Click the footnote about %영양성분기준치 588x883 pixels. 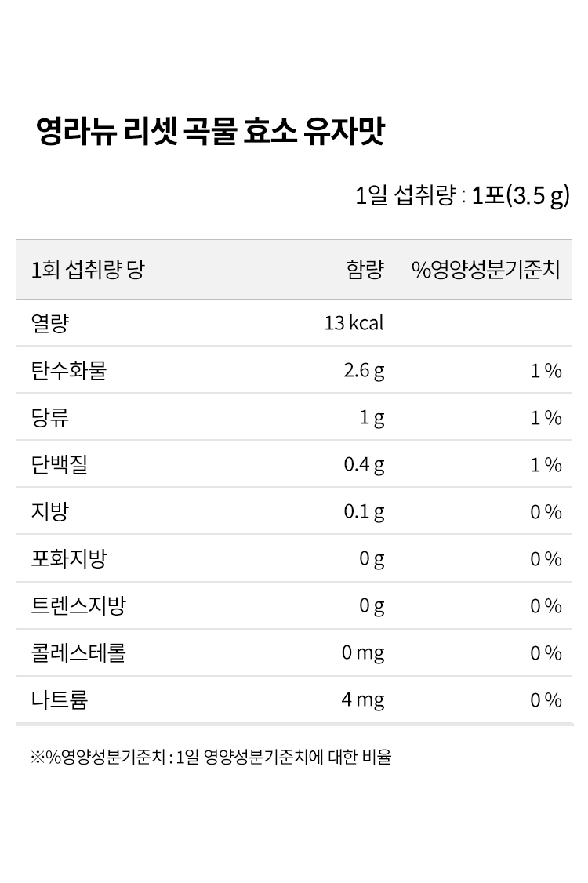pyautogui.click(x=211, y=757)
